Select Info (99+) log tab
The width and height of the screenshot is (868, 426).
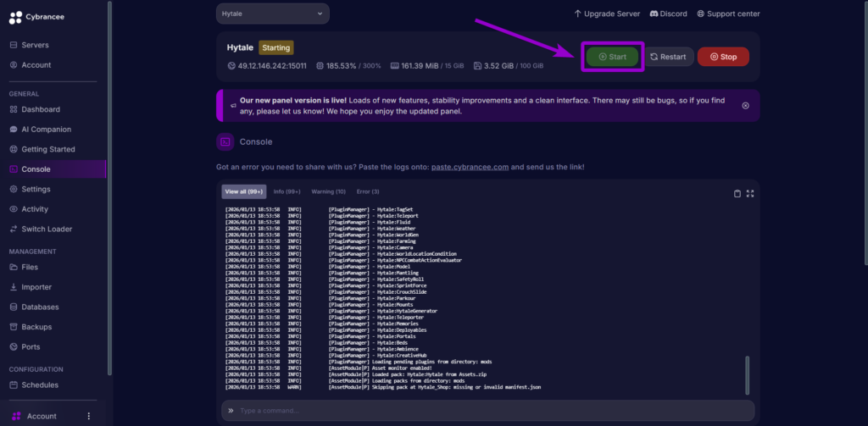point(287,191)
